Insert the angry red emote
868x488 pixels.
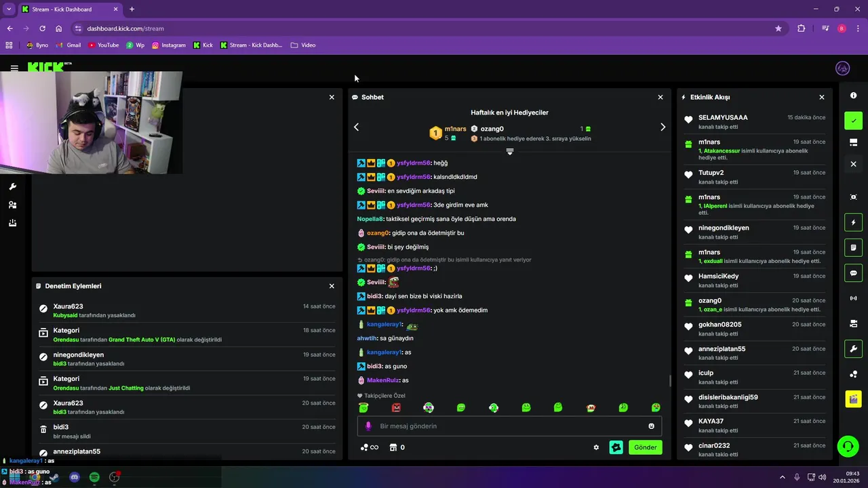pyautogui.click(x=396, y=407)
